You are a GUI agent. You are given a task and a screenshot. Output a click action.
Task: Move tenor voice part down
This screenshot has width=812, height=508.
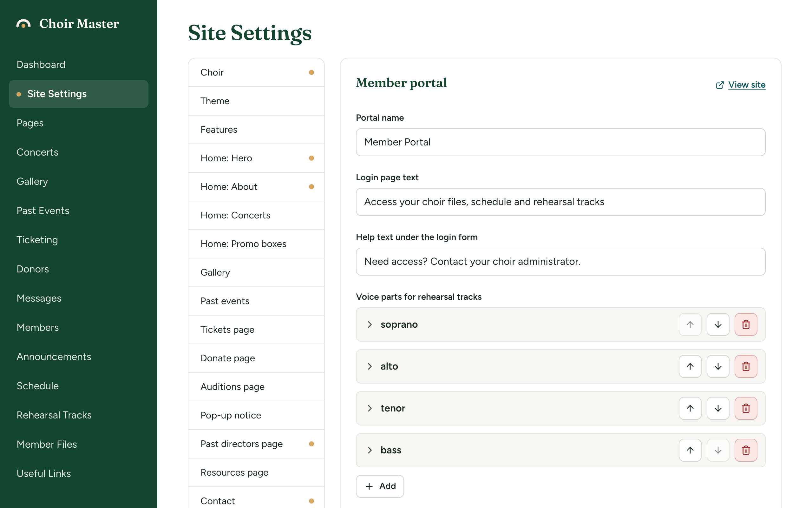pyautogui.click(x=718, y=408)
